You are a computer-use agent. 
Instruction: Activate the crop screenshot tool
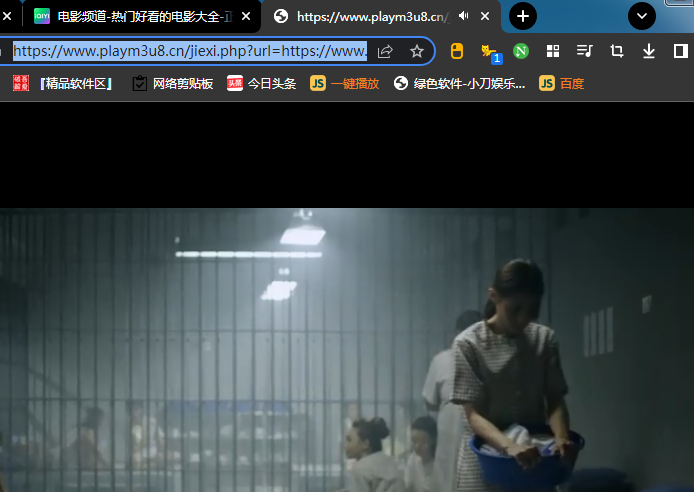[x=617, y=51]
